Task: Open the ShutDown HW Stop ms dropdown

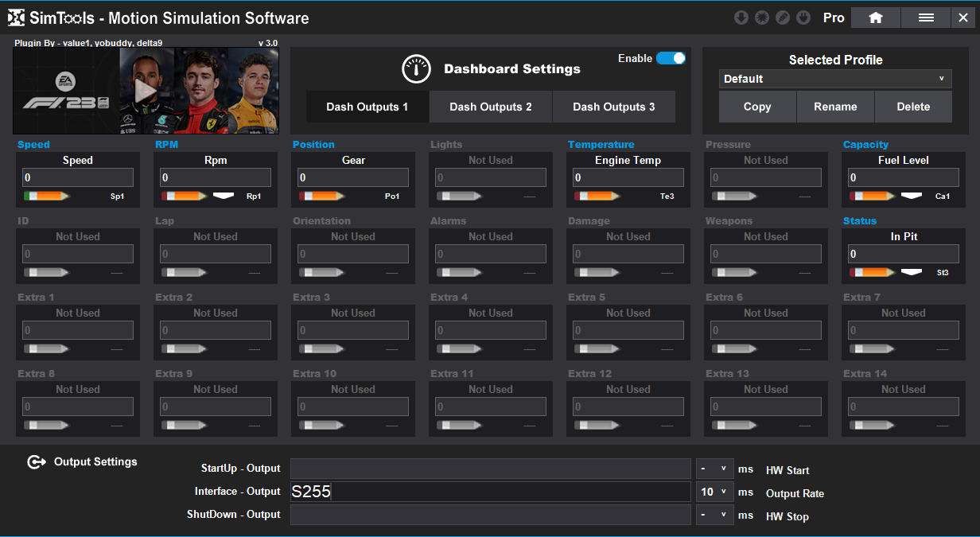Action: point(714,516)
